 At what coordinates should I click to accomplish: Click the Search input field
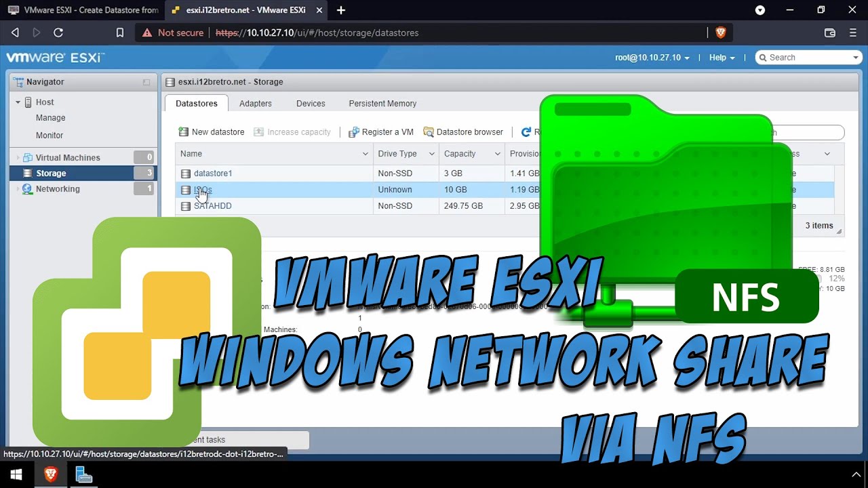(808, 58)
